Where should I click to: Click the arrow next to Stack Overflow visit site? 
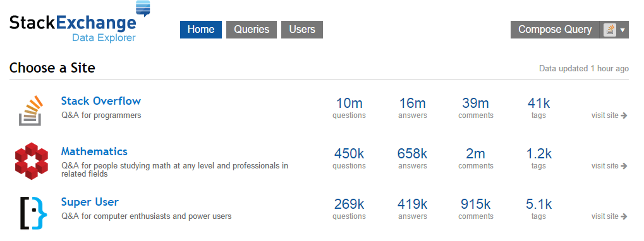pyautogui.click(x=624, y=115)
